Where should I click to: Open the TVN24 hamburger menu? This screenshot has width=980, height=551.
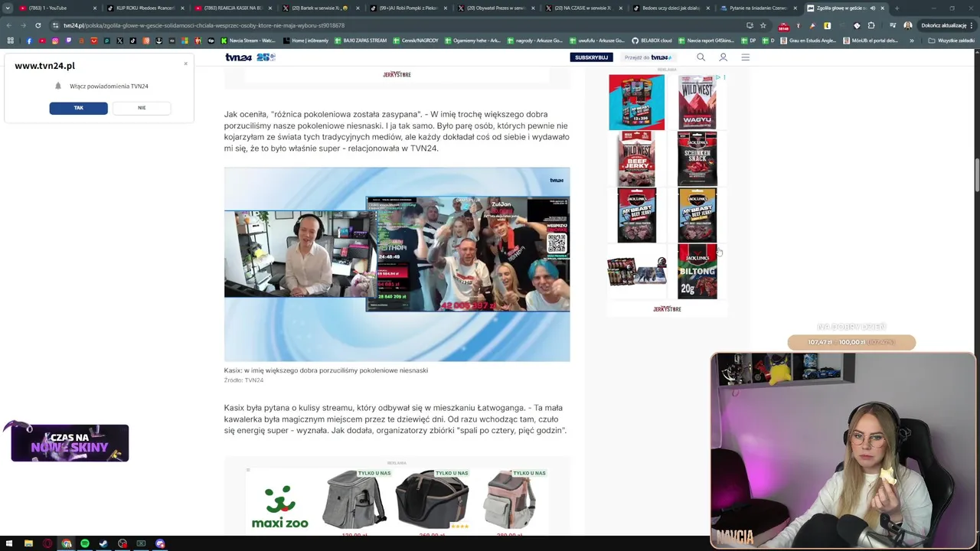(x=745, y=57)
